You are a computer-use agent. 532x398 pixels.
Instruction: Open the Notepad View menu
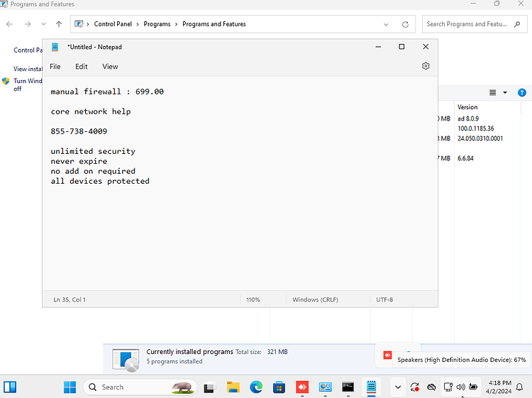tap(110, 67)
